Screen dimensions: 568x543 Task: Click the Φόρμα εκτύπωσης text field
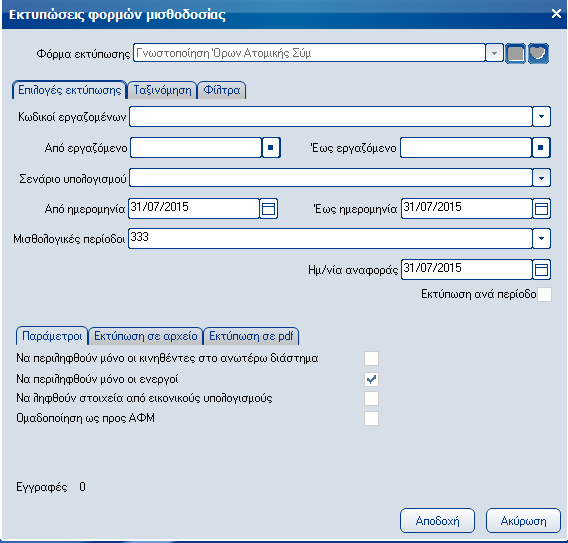[x=309, y=53]
